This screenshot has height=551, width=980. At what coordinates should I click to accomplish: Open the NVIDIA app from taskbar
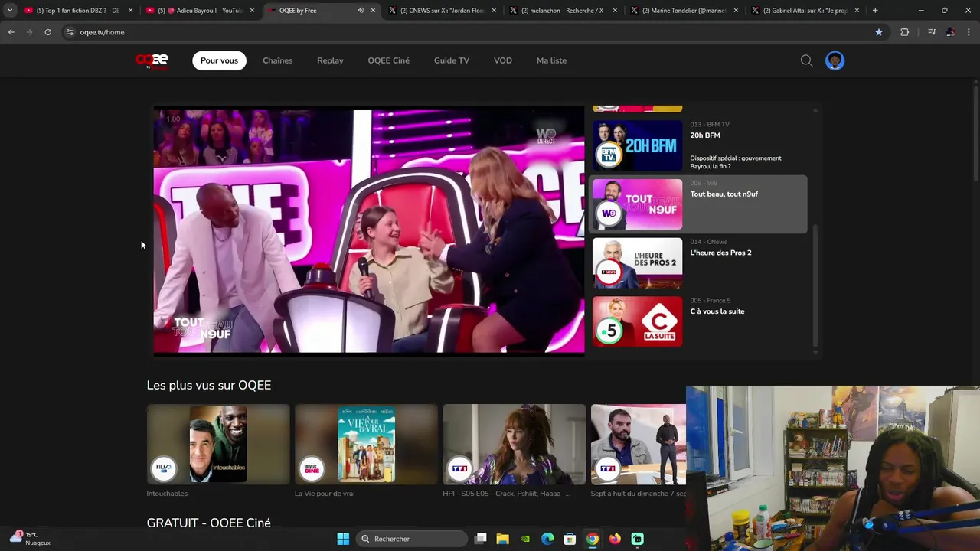point(525,539)
